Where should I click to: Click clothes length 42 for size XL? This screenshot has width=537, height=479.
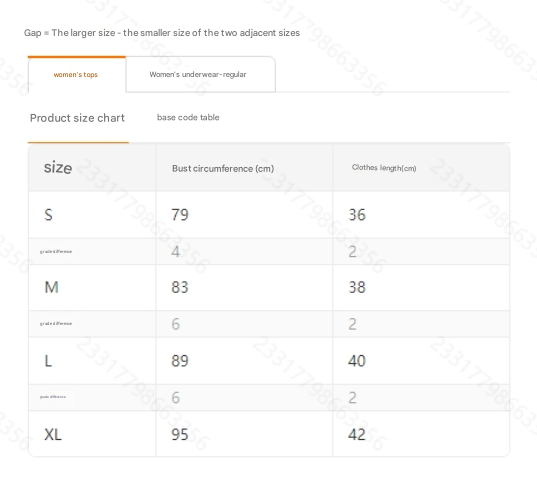[x=357, y=434]
